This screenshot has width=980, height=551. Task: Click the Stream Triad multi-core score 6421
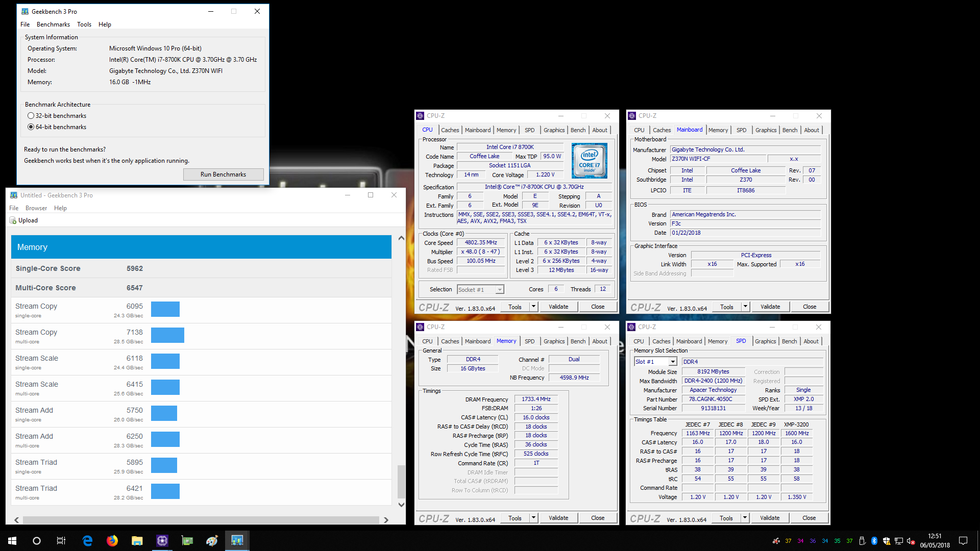pyautogui.click(x=135, y=488)
